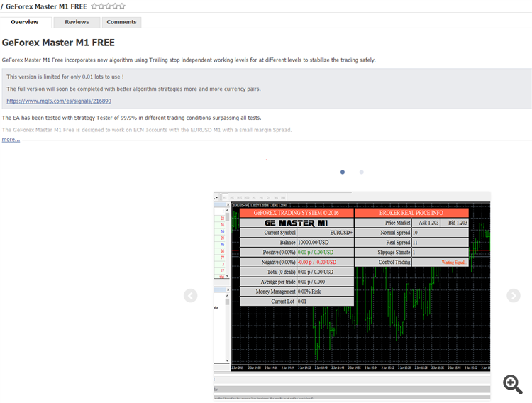This screenshot has height=403, width=532.
Task: Click the text about 0.01 lots limit
Action: click(65, 77)
